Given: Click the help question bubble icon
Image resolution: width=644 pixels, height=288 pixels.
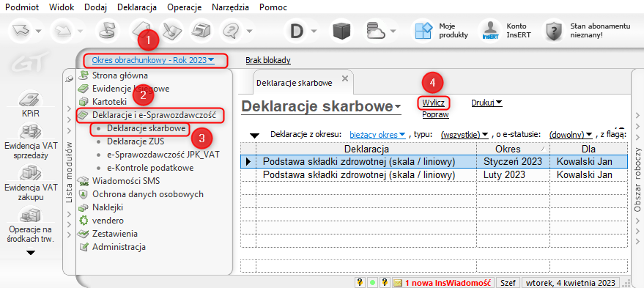Looking at the screenshot, I should [232, 30].
